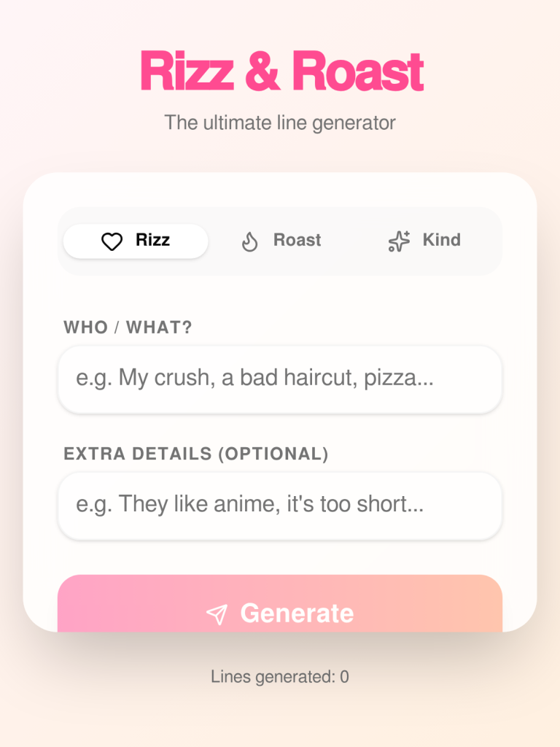Click the Who / What input field

[280, 379]
